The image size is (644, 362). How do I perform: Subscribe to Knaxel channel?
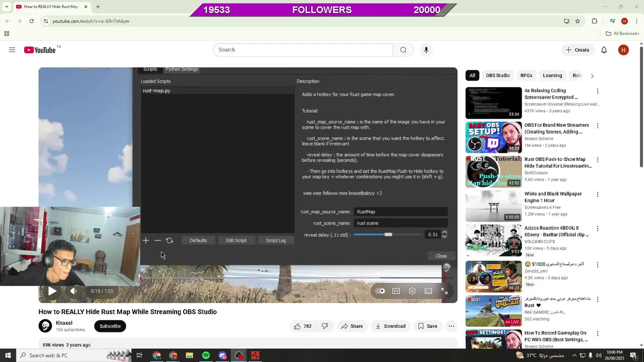[x=110, y=326]
